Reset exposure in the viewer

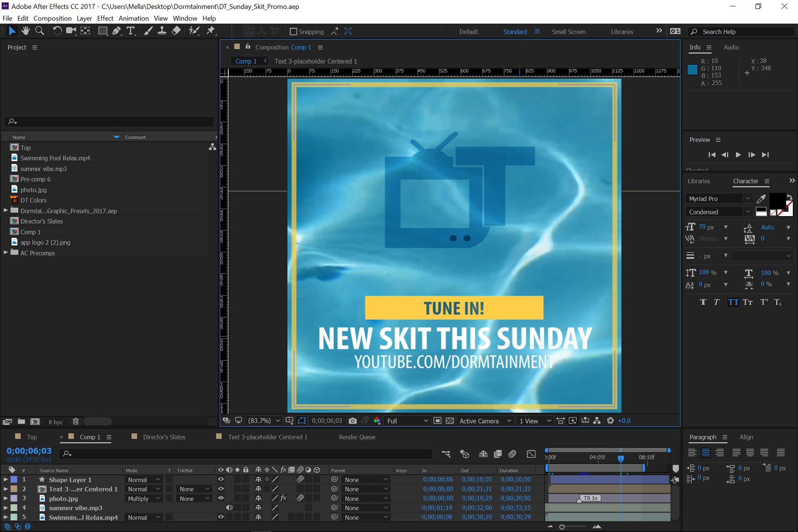click(610, 421)
